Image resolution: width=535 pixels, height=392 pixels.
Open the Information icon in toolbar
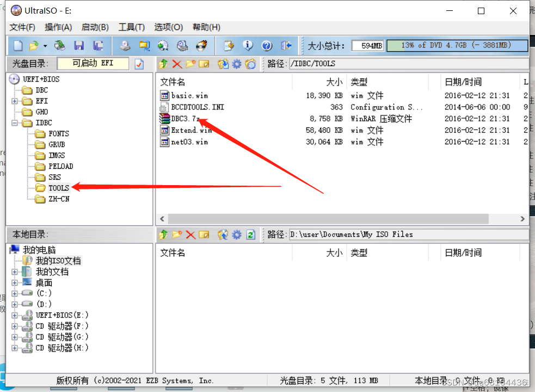(248, 45)
